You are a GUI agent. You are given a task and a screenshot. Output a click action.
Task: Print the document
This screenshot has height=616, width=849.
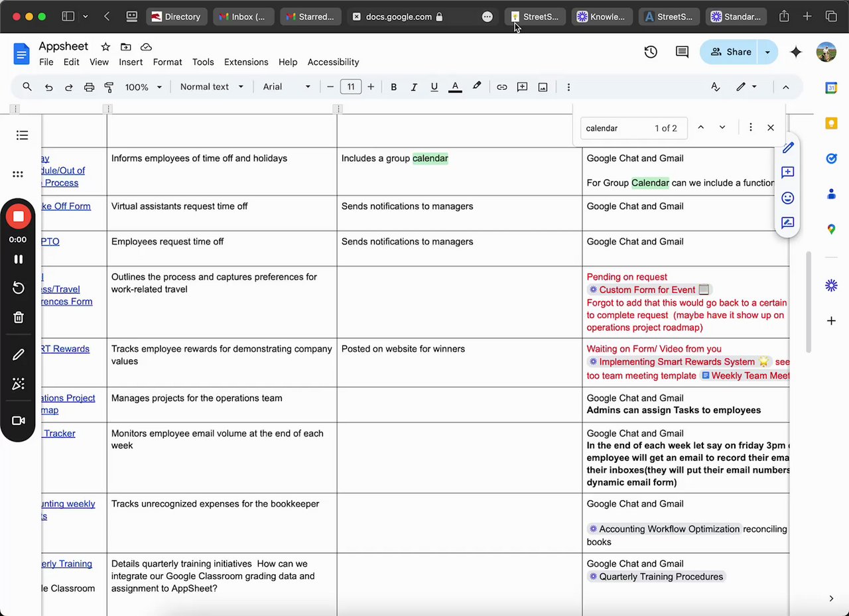(89, 87)
